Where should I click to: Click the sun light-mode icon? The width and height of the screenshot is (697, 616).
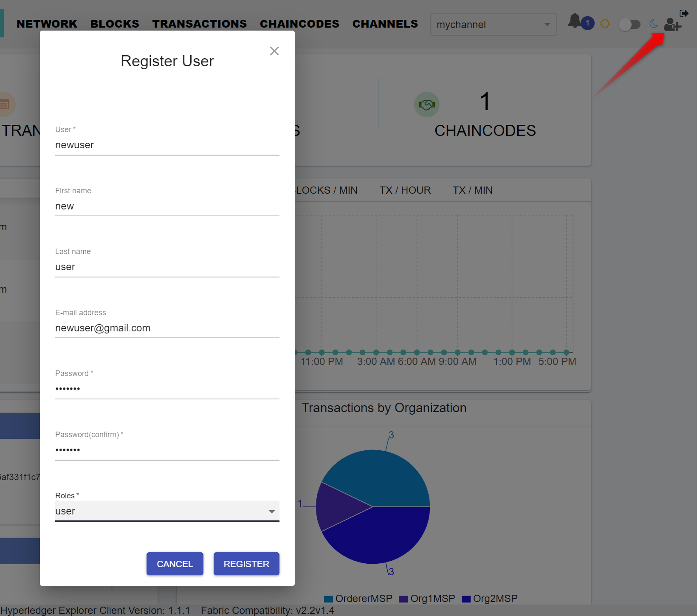coord(605,23)
